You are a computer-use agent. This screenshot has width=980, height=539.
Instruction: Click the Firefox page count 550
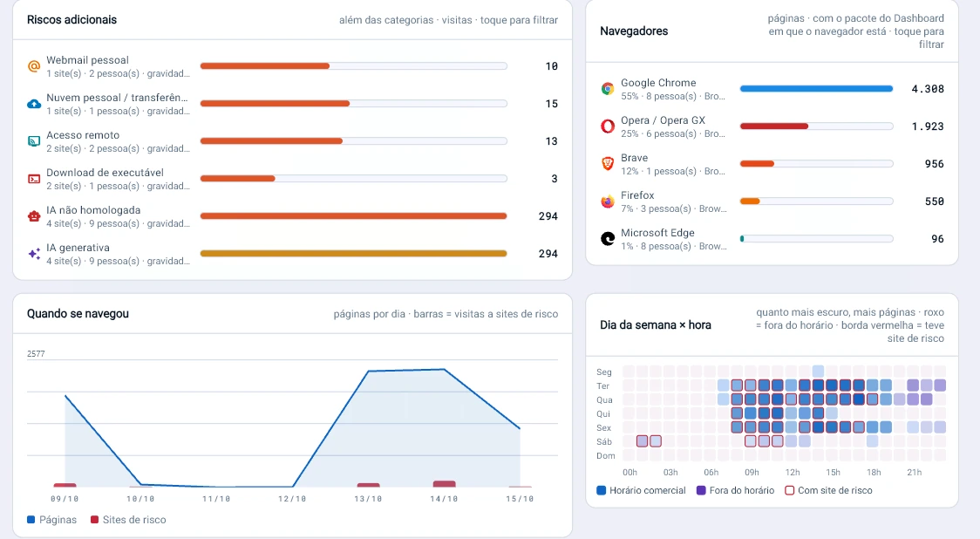[935, 201]
